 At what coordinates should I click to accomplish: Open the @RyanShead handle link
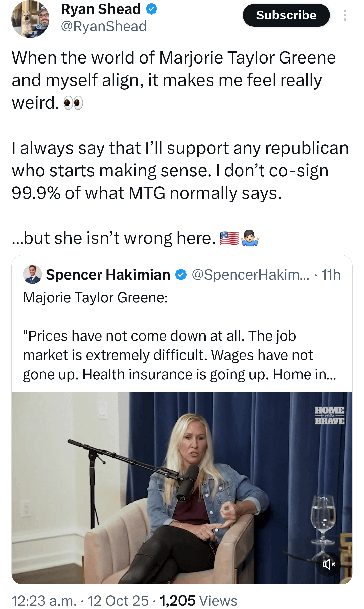pyautogui.click(x=104, y=26)
